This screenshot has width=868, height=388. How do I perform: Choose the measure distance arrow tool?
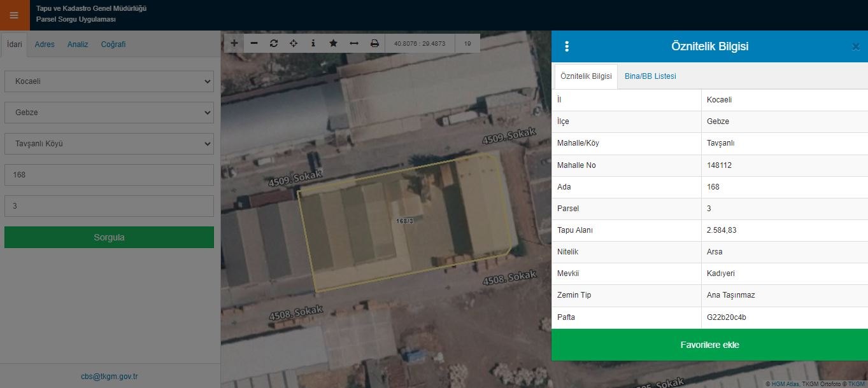pyautogui.click(x=354, y=43)
